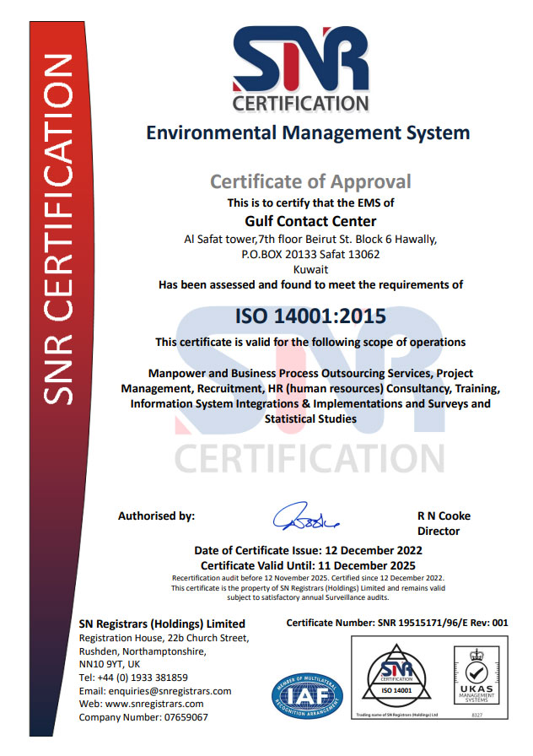Viewport: 533px width, 756px height.
Task: Click the vertical SNR CERTIFICATION banner text
Action: [58, 229]
